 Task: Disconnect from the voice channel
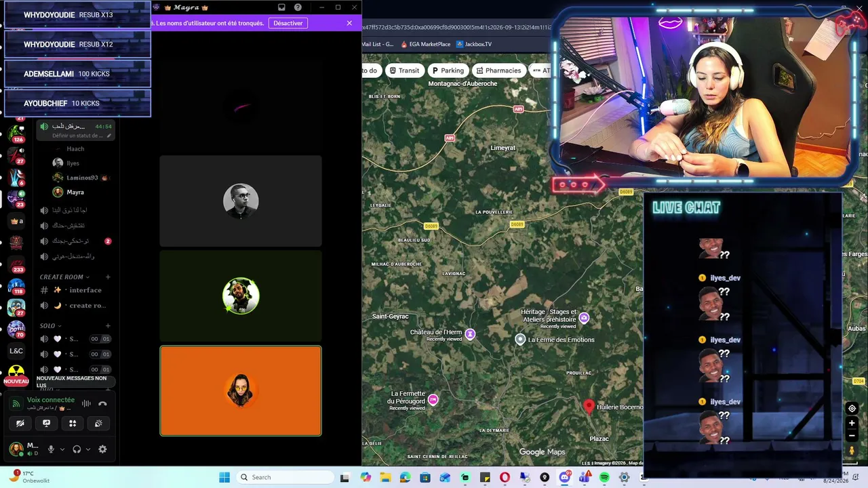coord(102,403)
